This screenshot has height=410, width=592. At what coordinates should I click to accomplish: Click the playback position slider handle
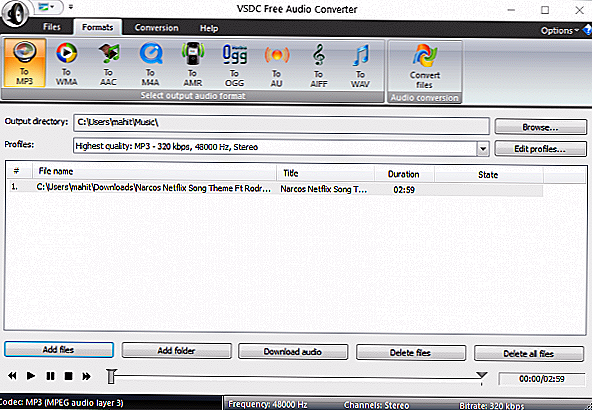click(x=111, y=376)
